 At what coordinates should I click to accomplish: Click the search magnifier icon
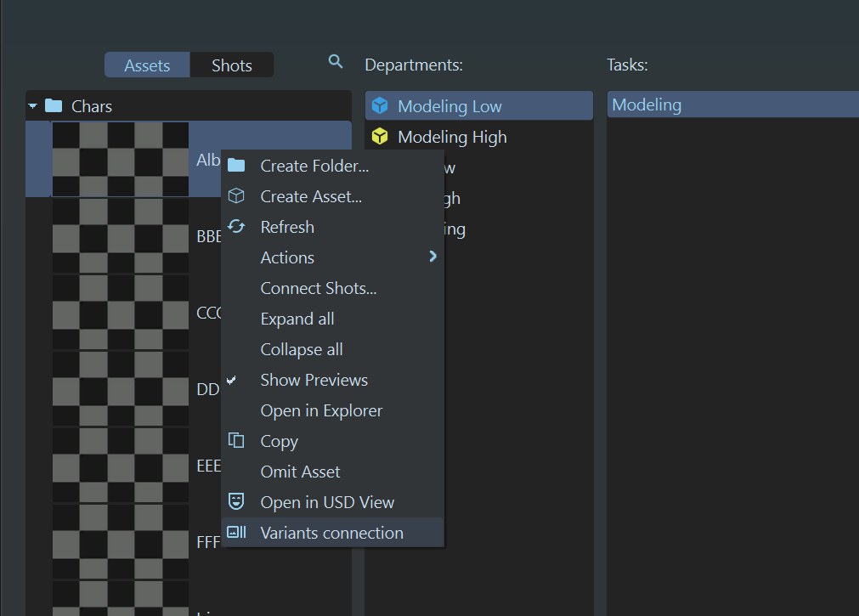point(336,62)
